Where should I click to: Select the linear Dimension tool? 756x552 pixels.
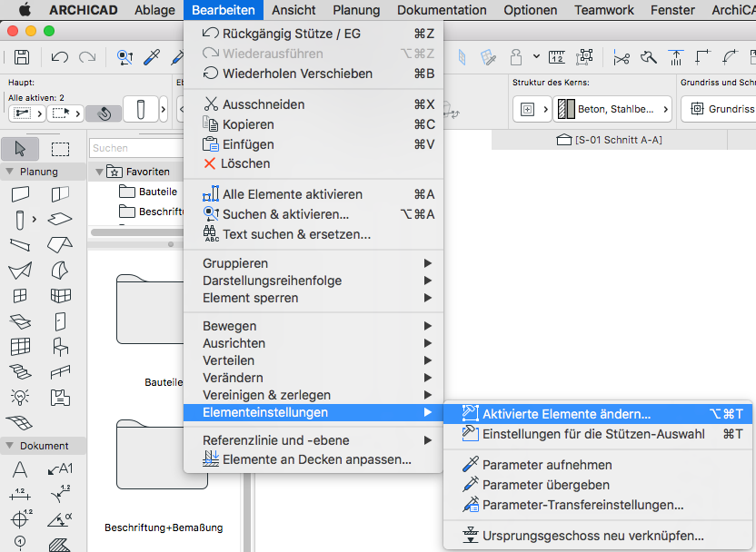20,494
